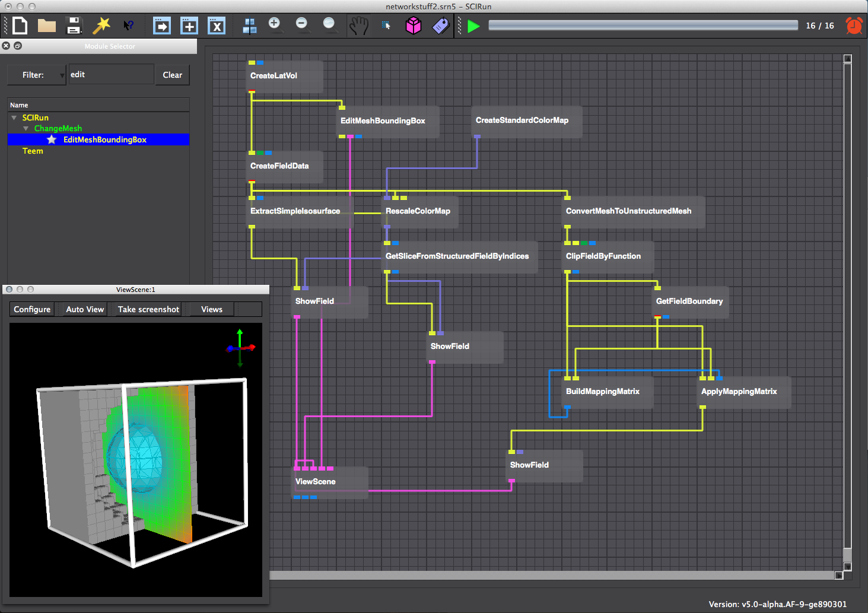
Task: Select the BuildMappingMatrix module
Action: pos(608,392)
